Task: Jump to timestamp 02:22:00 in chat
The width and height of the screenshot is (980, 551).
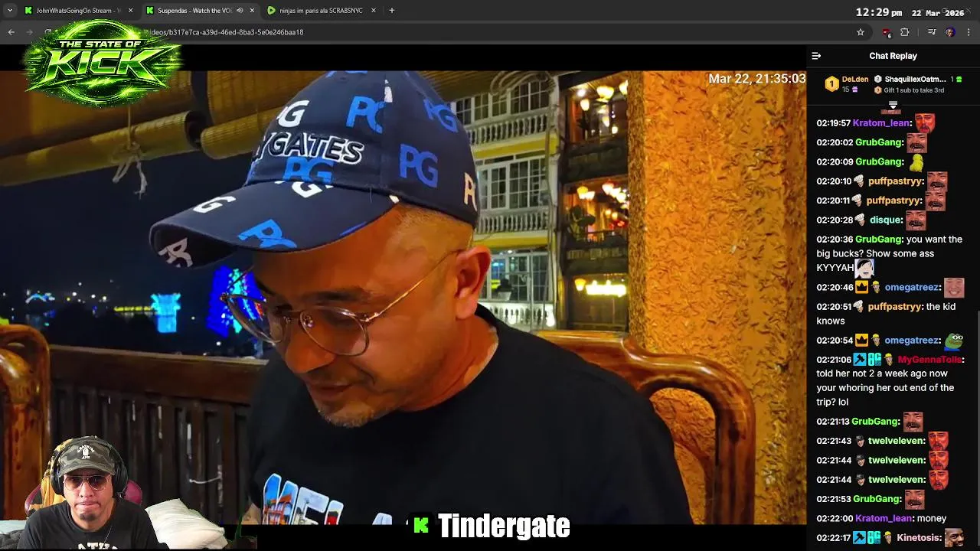Action: click(835, 519)
